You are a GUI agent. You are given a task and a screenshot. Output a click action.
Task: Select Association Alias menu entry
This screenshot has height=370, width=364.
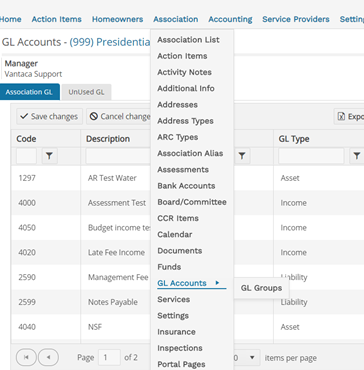tap(190, 153)
